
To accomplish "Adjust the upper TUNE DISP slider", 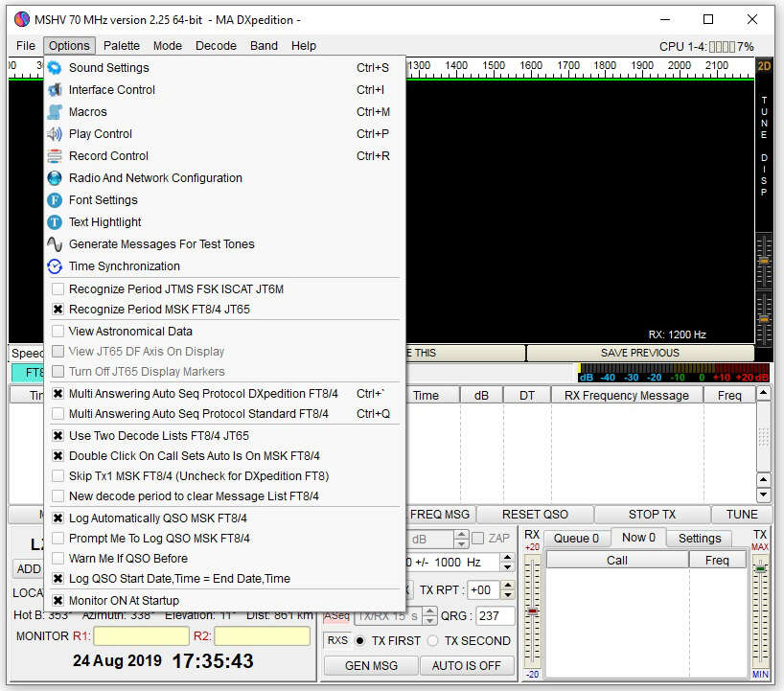I will (764, 261).
